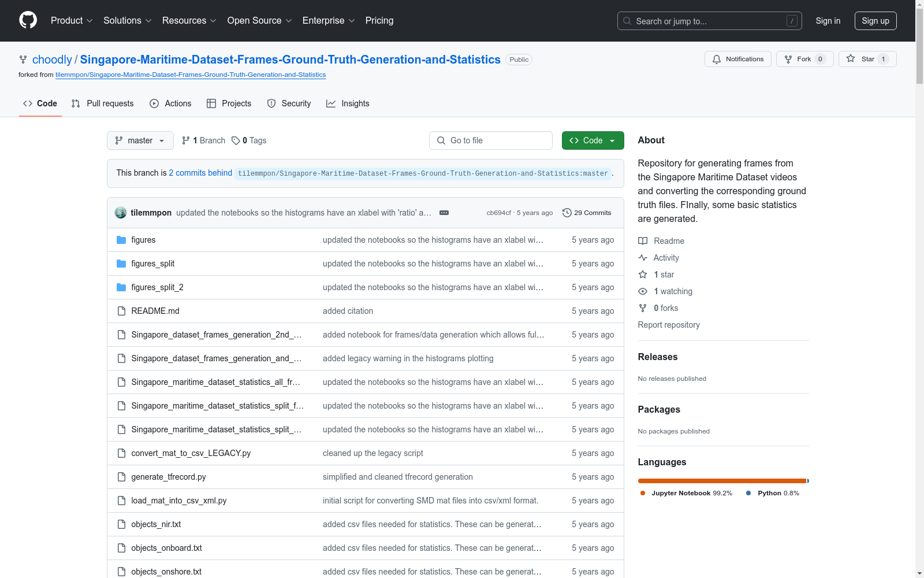Open the repository name title link
Image resolution: width=924 pixels, height=578 pixels.
coord(290,60)
